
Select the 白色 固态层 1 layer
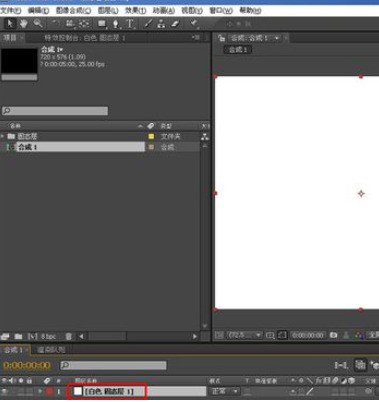[109, 391]
